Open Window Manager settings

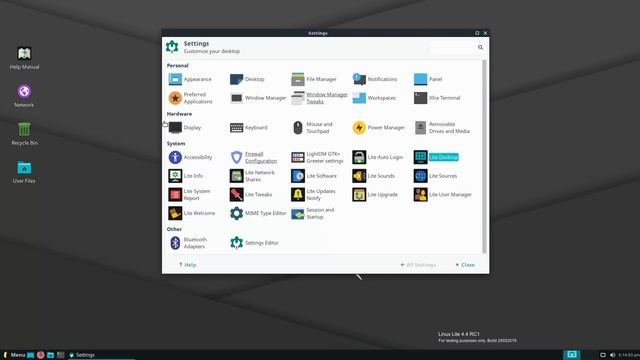[258, 98]
